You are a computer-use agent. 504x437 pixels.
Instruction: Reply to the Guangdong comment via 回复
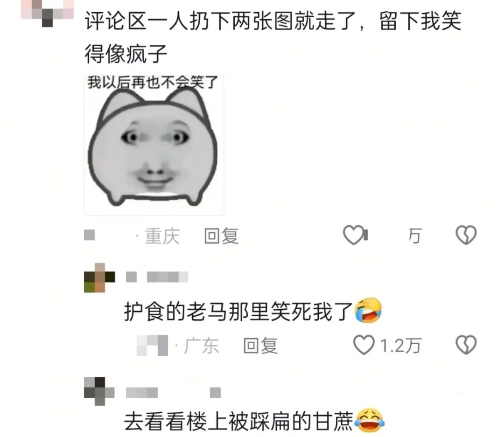point(260,346)
